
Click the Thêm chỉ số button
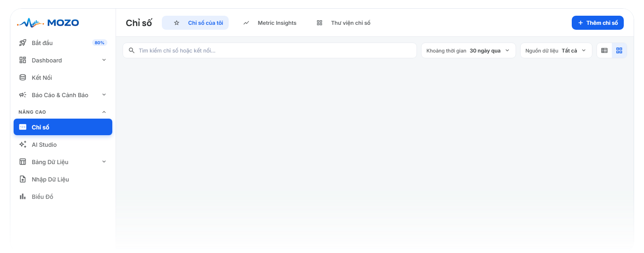598,23
